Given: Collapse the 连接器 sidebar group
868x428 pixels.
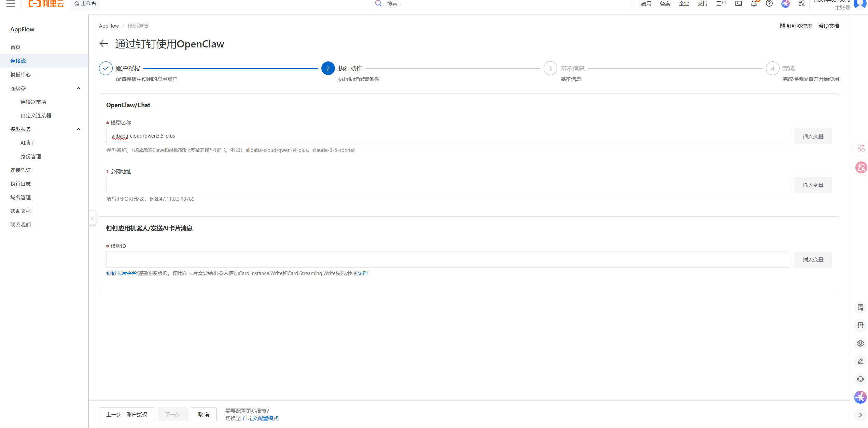Looking at the screenshot, I should pyautogui.click(x=78, y=88).
